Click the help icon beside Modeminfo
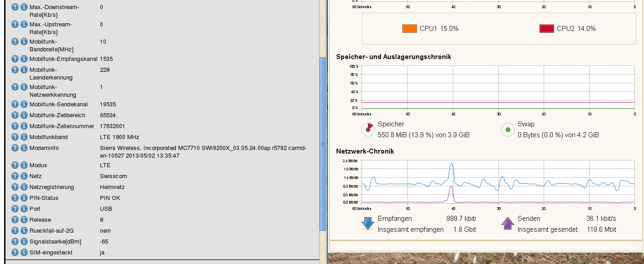Viewport: 644px width, 264px height. point(15,148)
